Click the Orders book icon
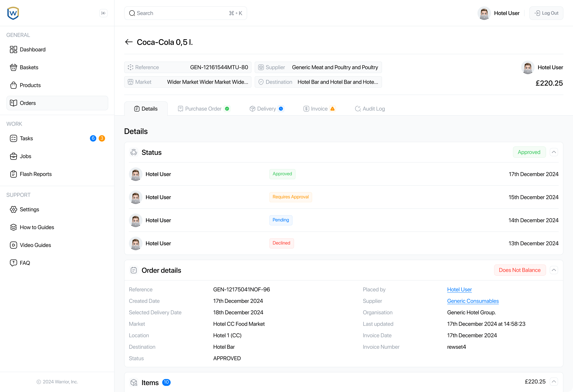Image resolution: width=573 pixels, height=392 pixels. [14, 103]
